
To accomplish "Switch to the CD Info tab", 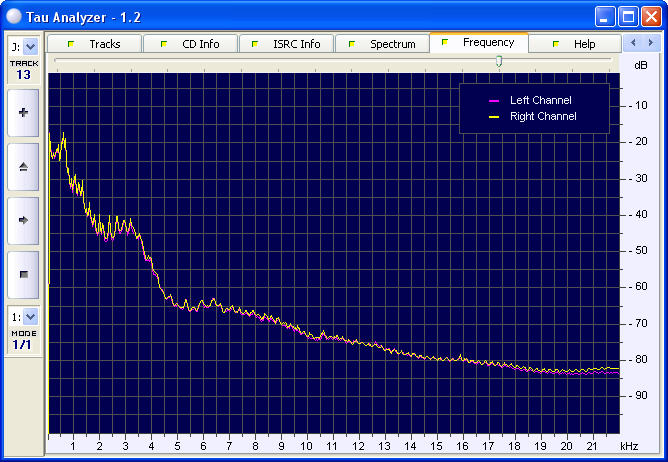I will point(190,44).
